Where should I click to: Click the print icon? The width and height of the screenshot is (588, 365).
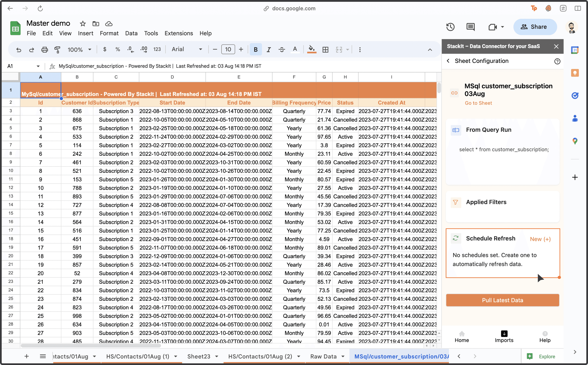(44, 50)
